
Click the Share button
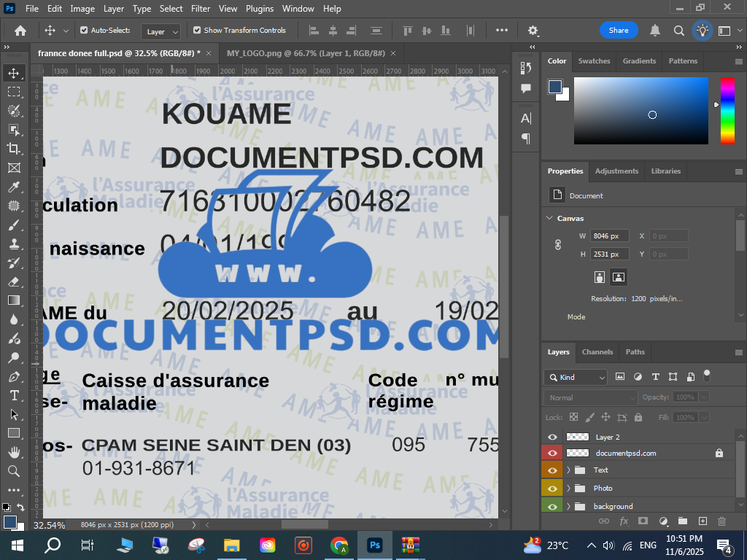[x=619, y=31]
